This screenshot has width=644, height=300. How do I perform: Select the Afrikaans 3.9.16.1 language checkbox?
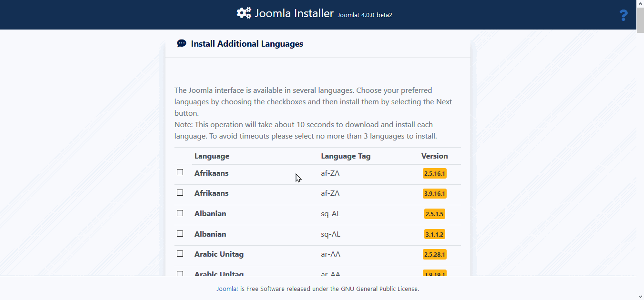pos(180,193)
